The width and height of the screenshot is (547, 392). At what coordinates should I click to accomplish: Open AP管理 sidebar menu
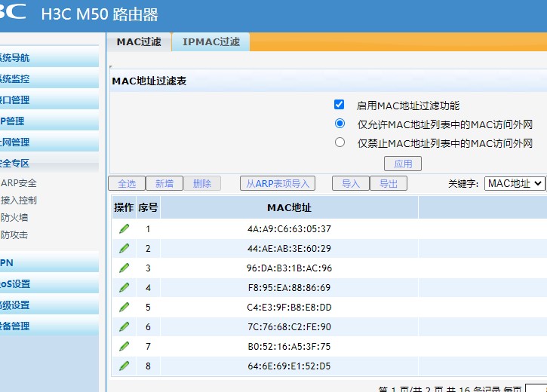49,121
